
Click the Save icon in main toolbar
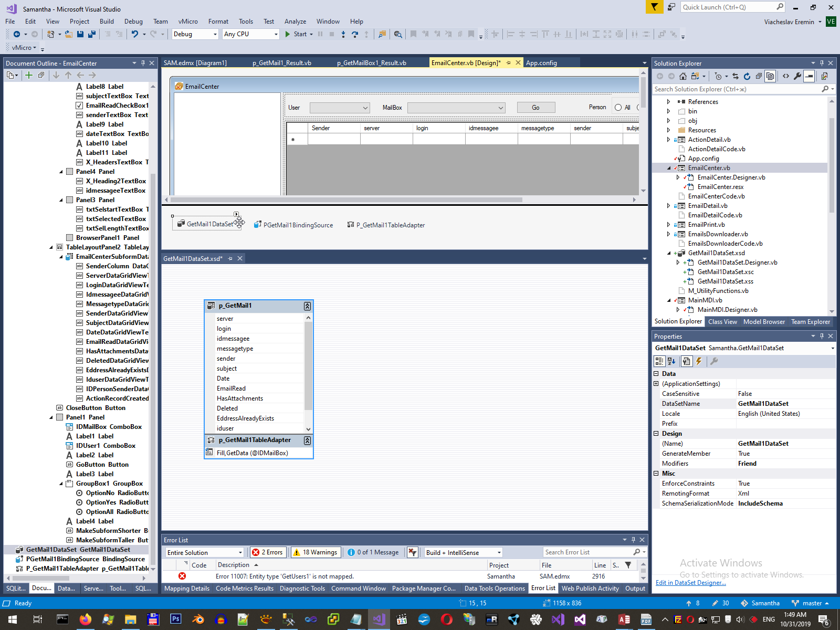coord(80,34)
